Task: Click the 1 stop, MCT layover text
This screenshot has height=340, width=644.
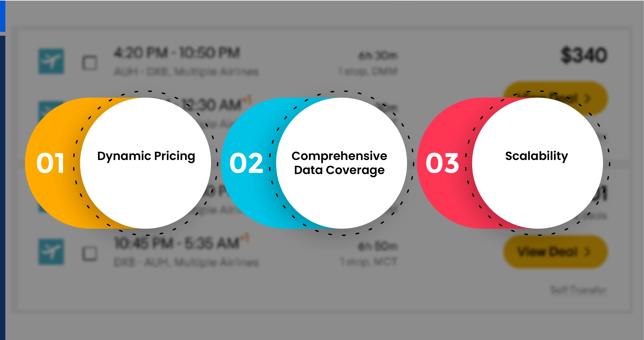Action: (x=369, y=261)
